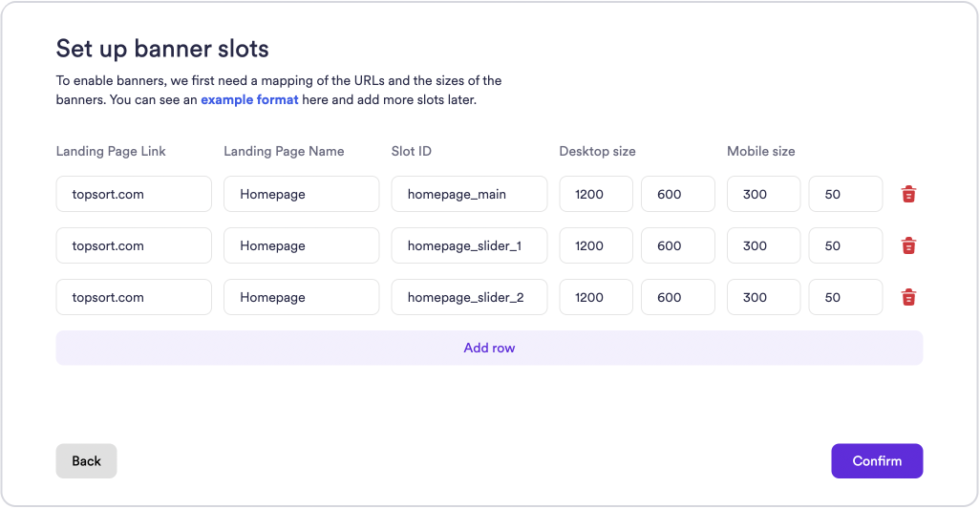980x509 pixels.
Task: Click the first row Landing Page Link field
Action: click(x=134, y=194)
